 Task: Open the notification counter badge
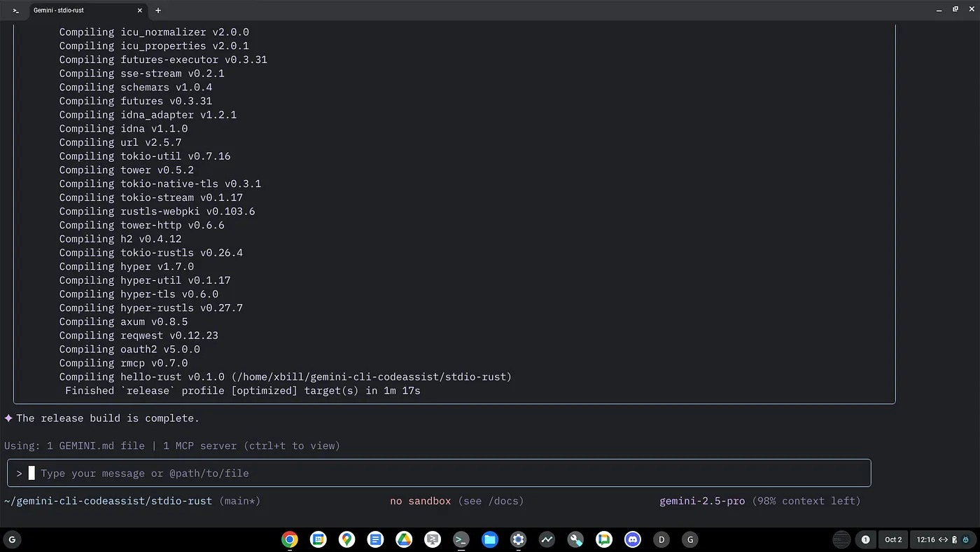[865, 539]
